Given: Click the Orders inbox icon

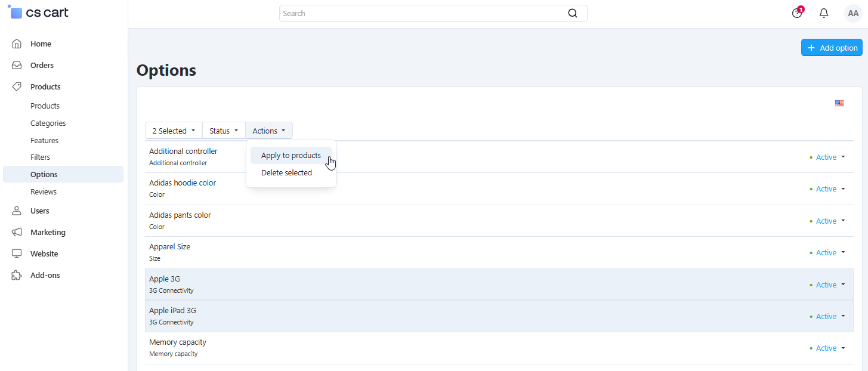Looking at the screenshot, I should click(x=17, y=65).
